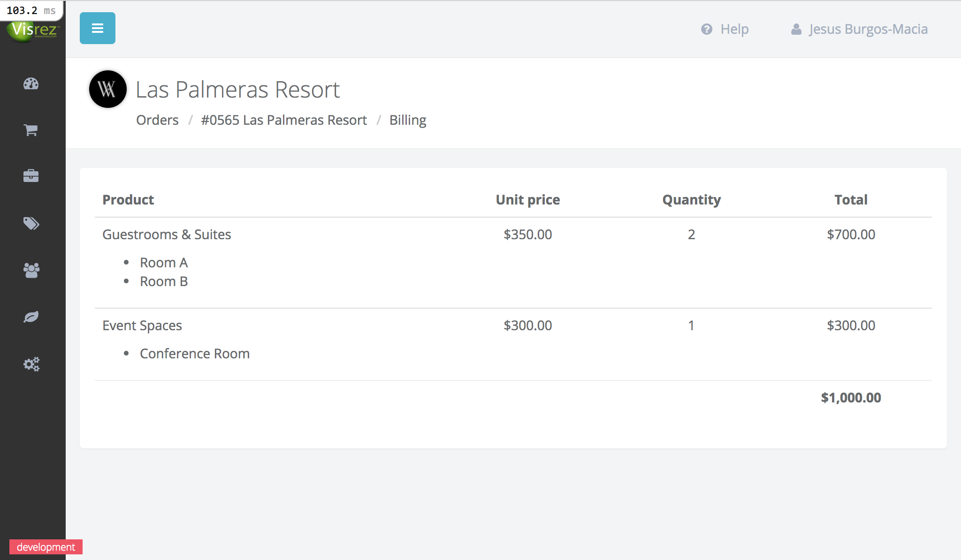Click the Help question mark icon
Screen dimensions: 961x560
707,29
